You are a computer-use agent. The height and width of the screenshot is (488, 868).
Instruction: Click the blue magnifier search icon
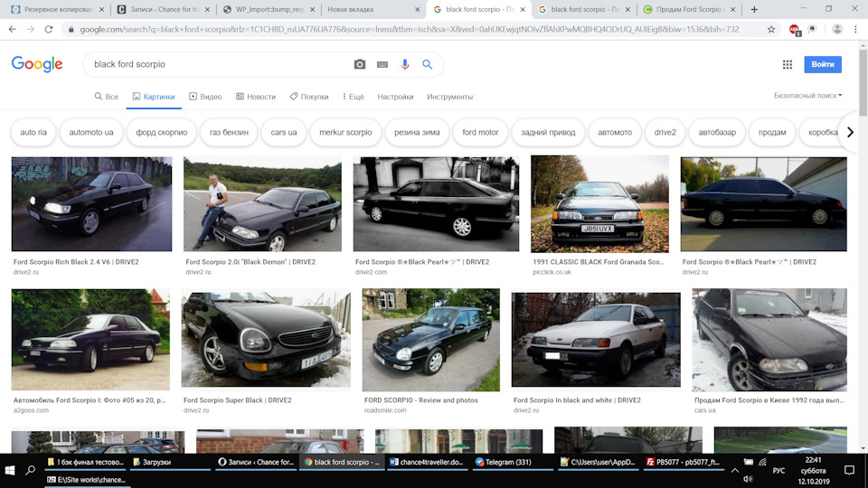pos(427,64)
